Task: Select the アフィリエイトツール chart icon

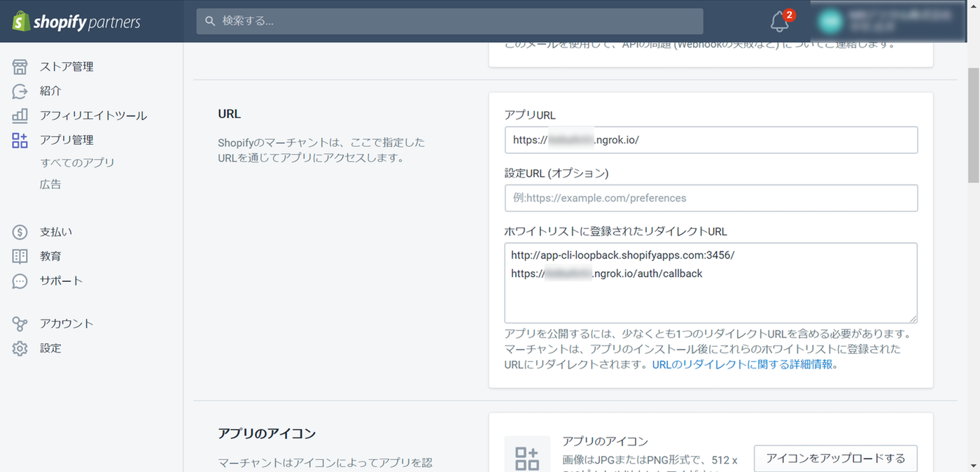Action: tap(20, 115)
